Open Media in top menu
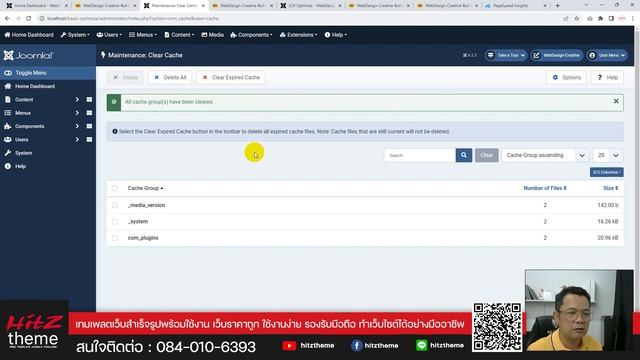Viewport: 640px width, 360px height. pos(212,35)
